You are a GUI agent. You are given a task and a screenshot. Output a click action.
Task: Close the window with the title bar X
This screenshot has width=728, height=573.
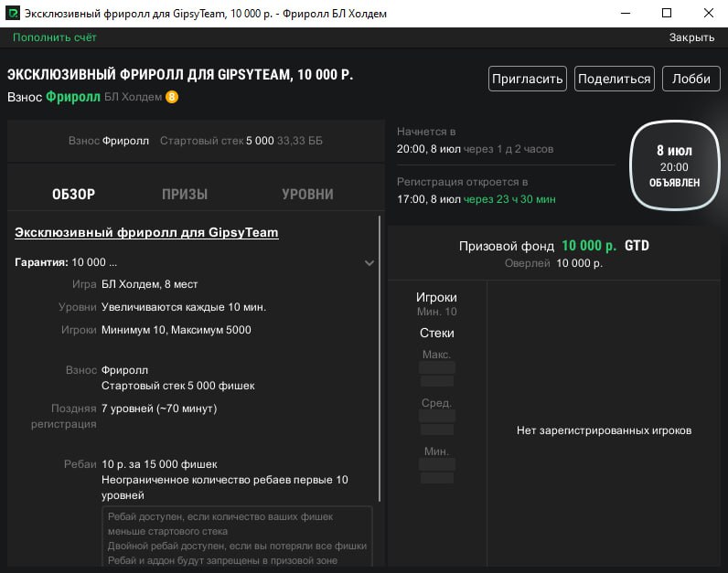[709, 13]
